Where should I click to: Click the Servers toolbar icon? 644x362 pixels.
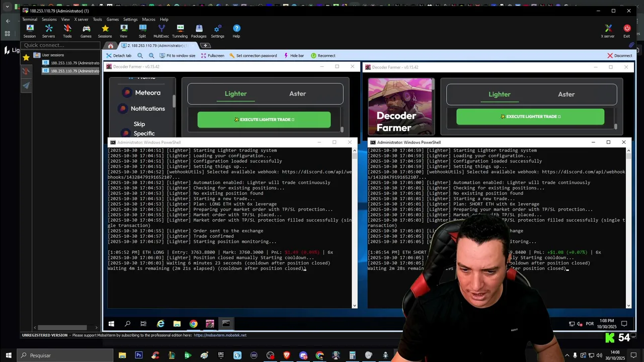click(x=48, y=31)
